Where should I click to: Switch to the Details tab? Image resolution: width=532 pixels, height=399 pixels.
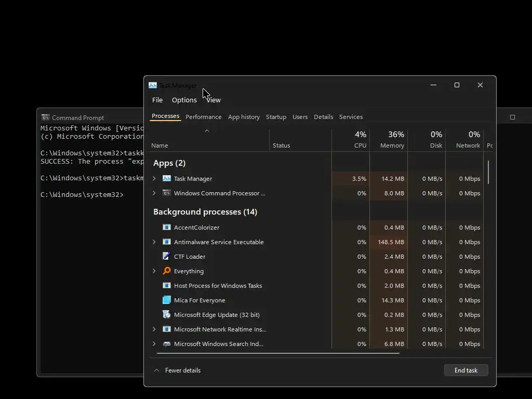point(323,117)
